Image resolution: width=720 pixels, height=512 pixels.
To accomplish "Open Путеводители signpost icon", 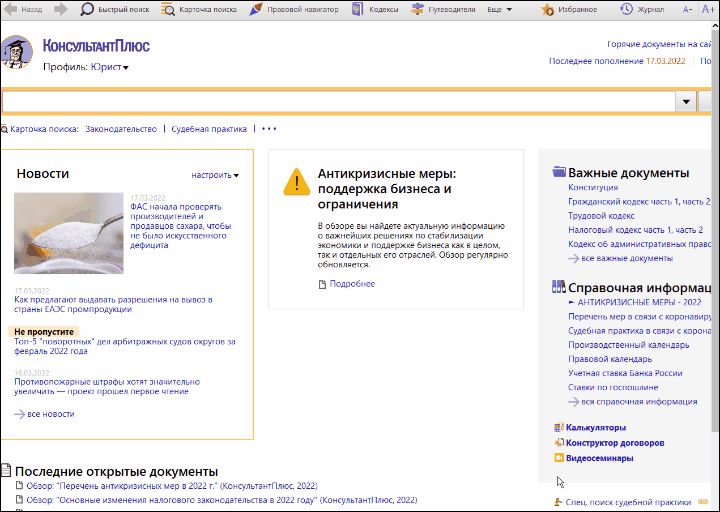I will click(417, 9).
